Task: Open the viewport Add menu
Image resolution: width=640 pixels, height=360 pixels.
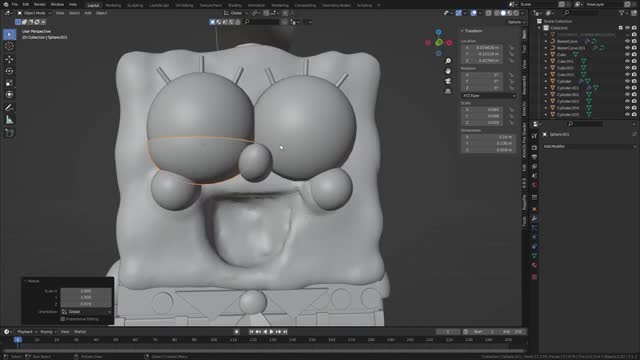Action: (88, 13)
